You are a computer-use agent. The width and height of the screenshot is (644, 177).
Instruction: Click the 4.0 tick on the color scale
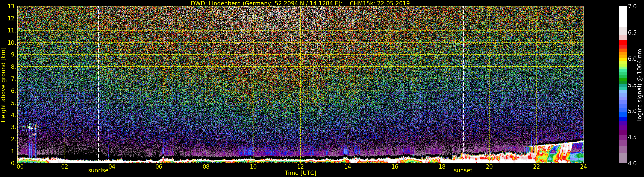pyautogui.click(x=632, y=163)
